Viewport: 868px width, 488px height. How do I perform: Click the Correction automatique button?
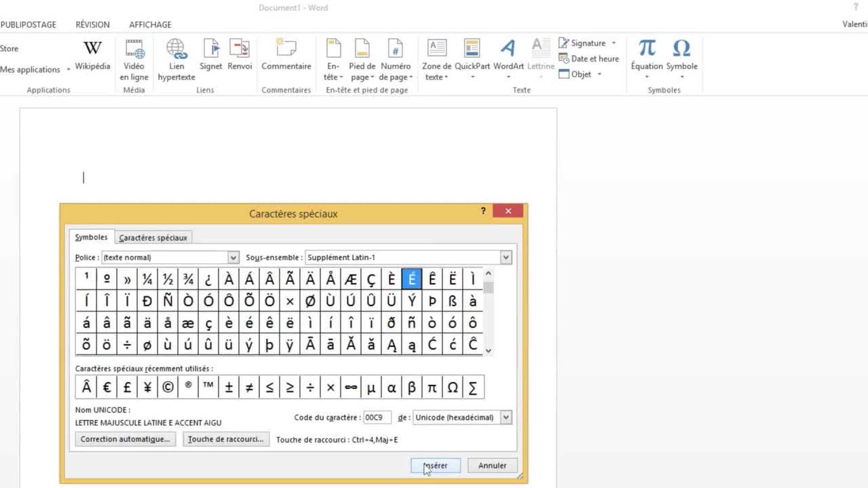125,439
